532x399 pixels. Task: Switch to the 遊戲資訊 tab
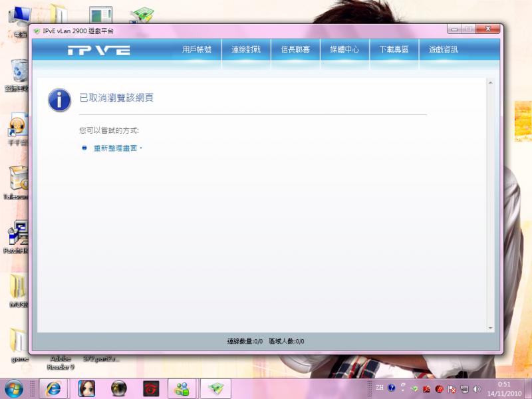pos(444,50)
